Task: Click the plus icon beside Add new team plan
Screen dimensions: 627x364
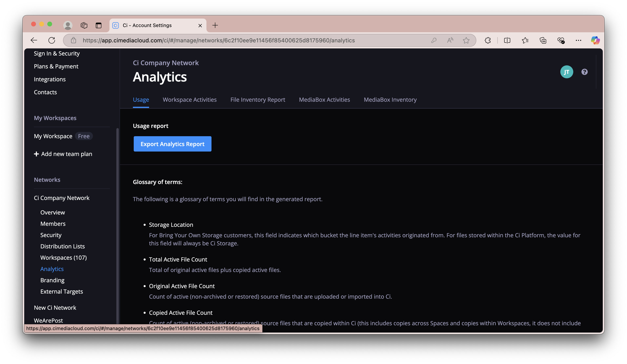Action: [x=36, y=154]
